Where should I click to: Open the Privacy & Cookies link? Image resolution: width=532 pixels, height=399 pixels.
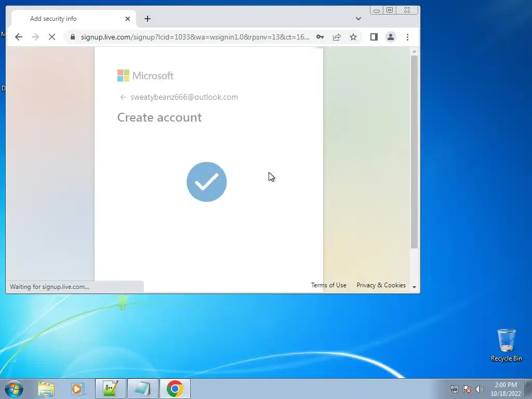381,285
